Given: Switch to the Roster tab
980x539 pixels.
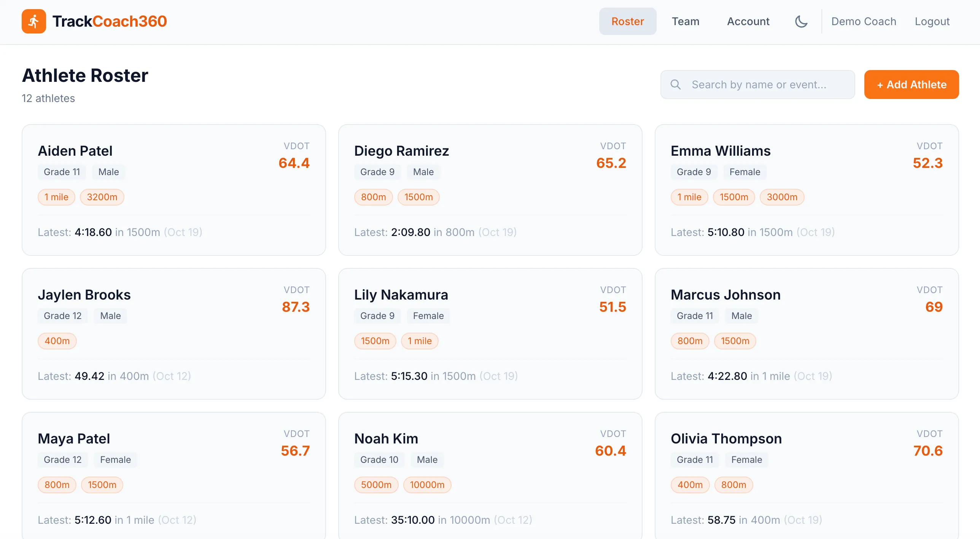Looking at the screenshot, I should point(628,21).
